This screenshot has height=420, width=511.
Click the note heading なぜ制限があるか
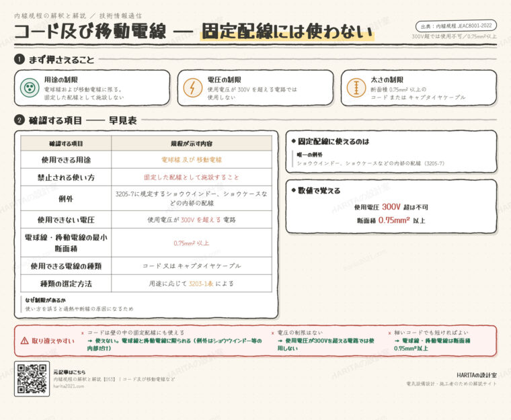click(45, 300)
